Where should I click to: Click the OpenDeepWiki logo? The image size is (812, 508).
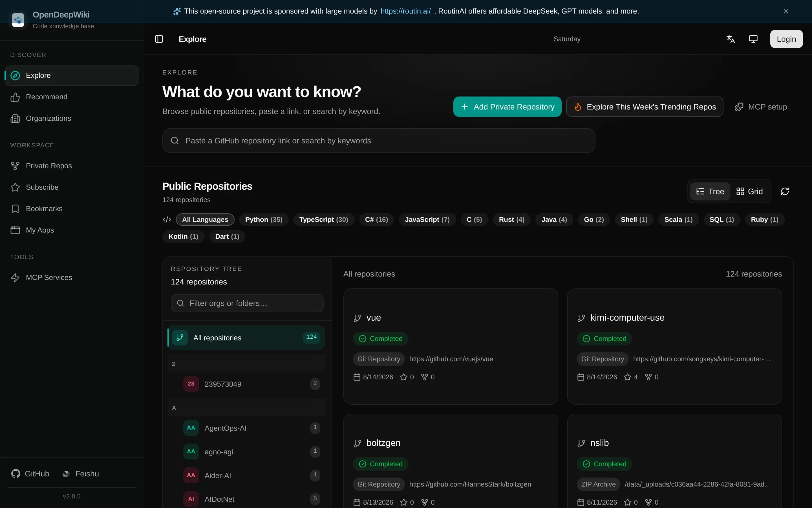[18, 20]
